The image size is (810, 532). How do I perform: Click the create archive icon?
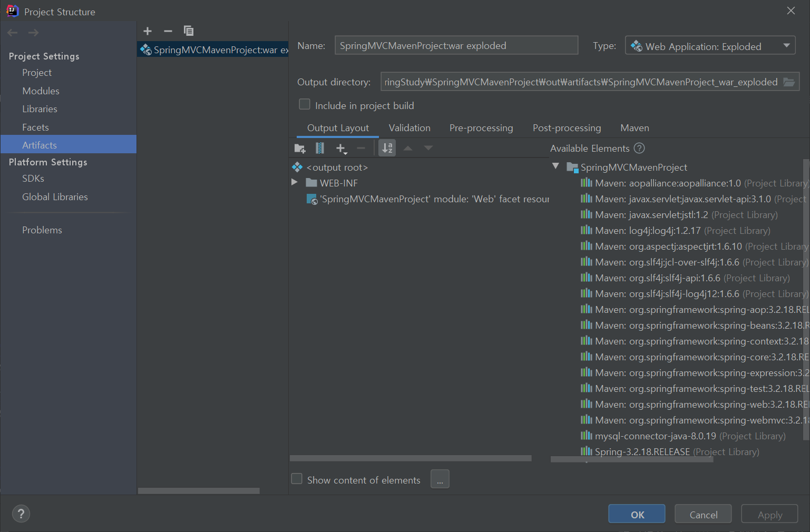coord(320,149)
